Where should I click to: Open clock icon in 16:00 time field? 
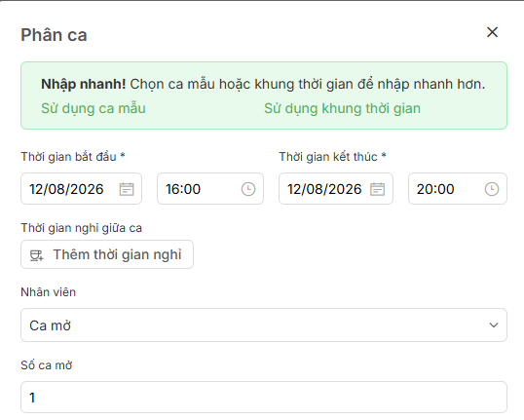click(248, 189)
